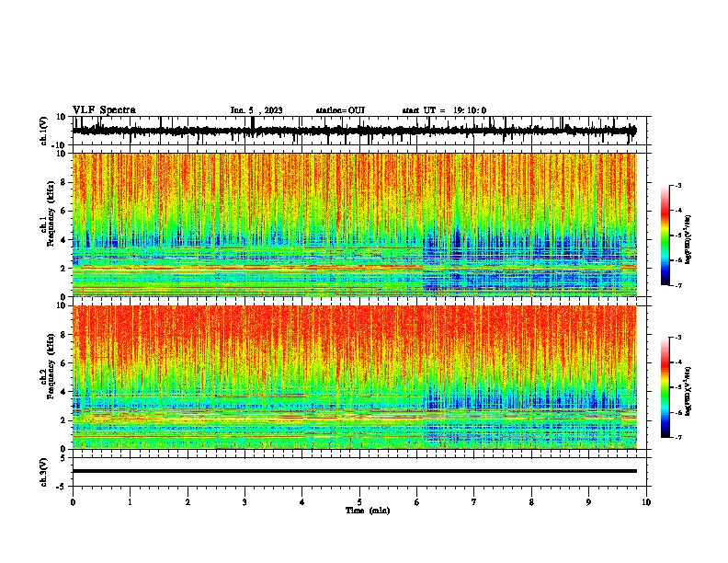Click the ch.1 voltage waveform trace
Image resolution: width=728 pixels, height=563 pixels.
click(354, 131)
